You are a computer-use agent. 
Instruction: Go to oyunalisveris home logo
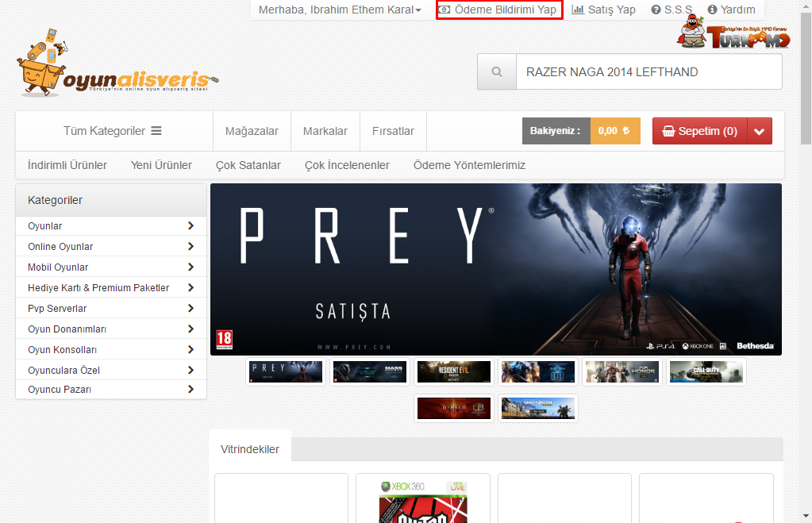117,63
